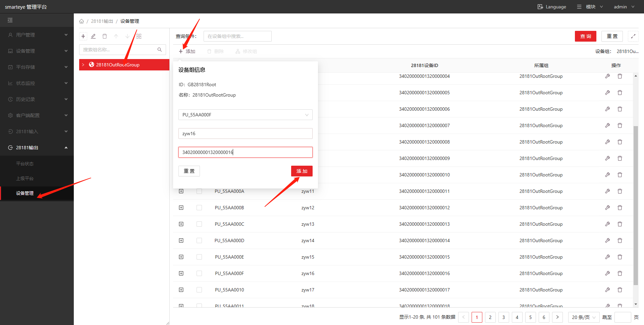Click the table vertical scrollbar thumb
This screenshot has height=325, width=644.
(x=636, y=205)
